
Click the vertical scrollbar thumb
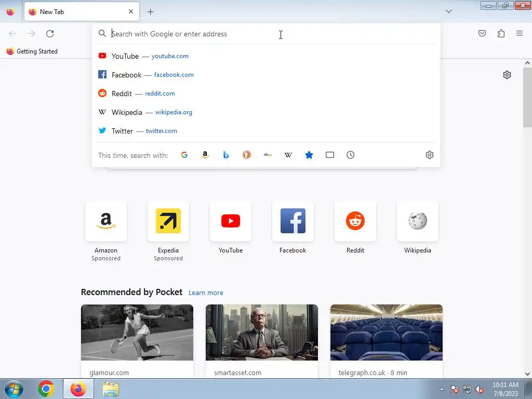point(528,97)
